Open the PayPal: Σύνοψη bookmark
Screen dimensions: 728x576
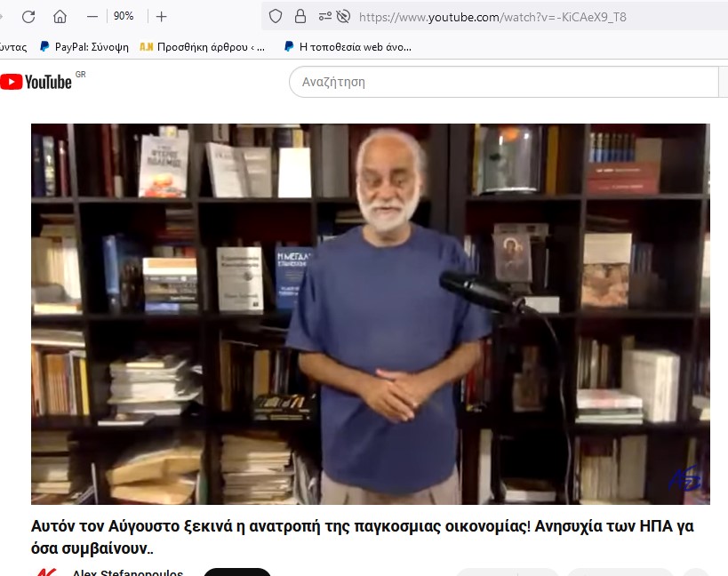click(x=84, y=47)
